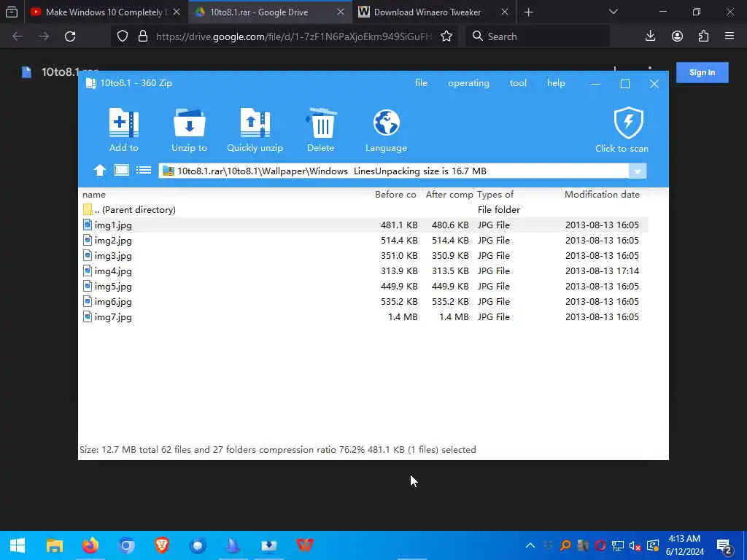Viewport: 747px width, 560px height.
Task: Click the muted volume tray icon
Action: tap(635, 545)
